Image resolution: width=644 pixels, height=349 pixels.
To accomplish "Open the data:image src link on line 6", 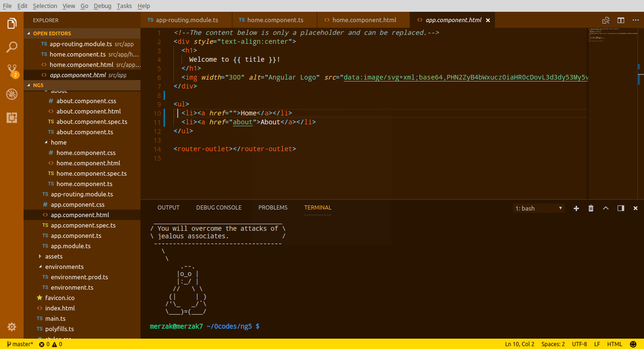I will (466, 78).
